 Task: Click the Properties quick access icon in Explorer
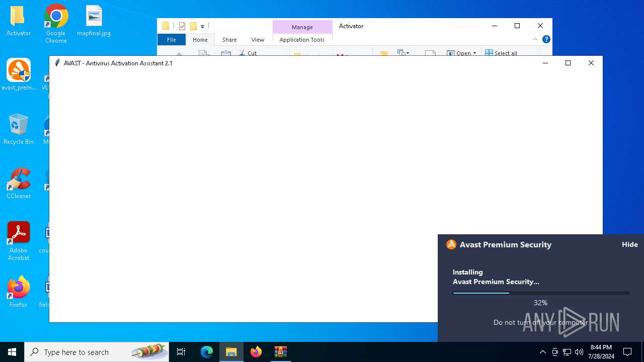click(x=182, y=26)
